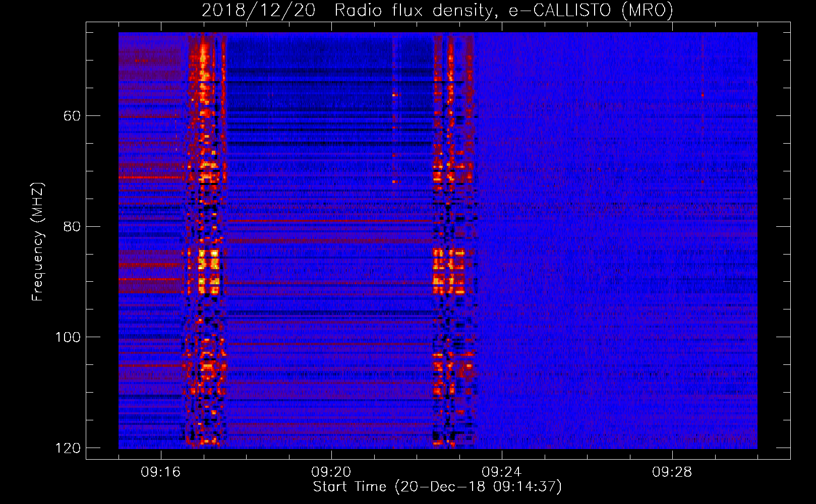Screen dimensions: 816x504
Task: Click the date "2018/12/20" in the title
Action: (258, 10)
